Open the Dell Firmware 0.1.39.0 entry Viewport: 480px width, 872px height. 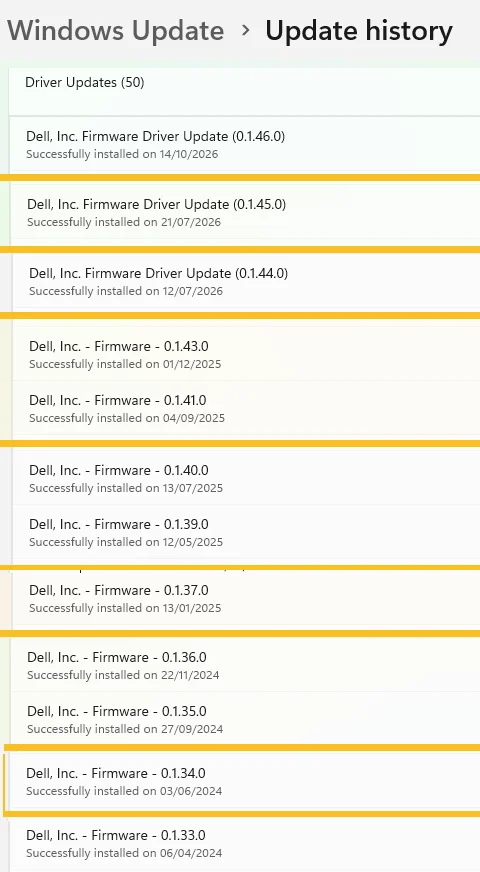(x=245, y=532)
